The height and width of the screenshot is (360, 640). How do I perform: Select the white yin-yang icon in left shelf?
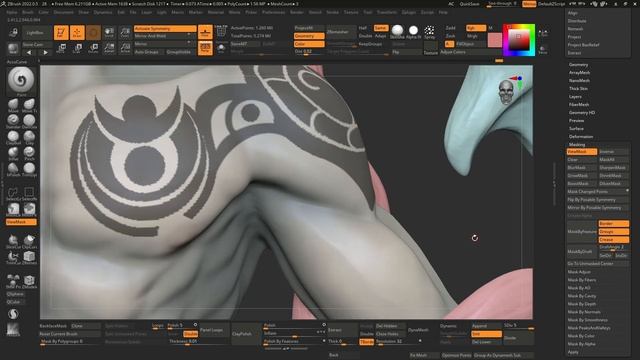[x=13, y=314]
